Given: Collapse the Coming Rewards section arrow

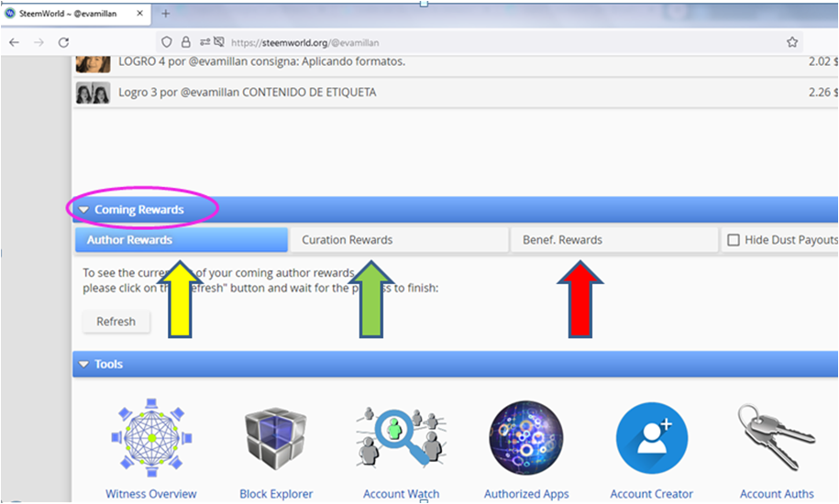Looking at the screenshot, I should [84, 210].
